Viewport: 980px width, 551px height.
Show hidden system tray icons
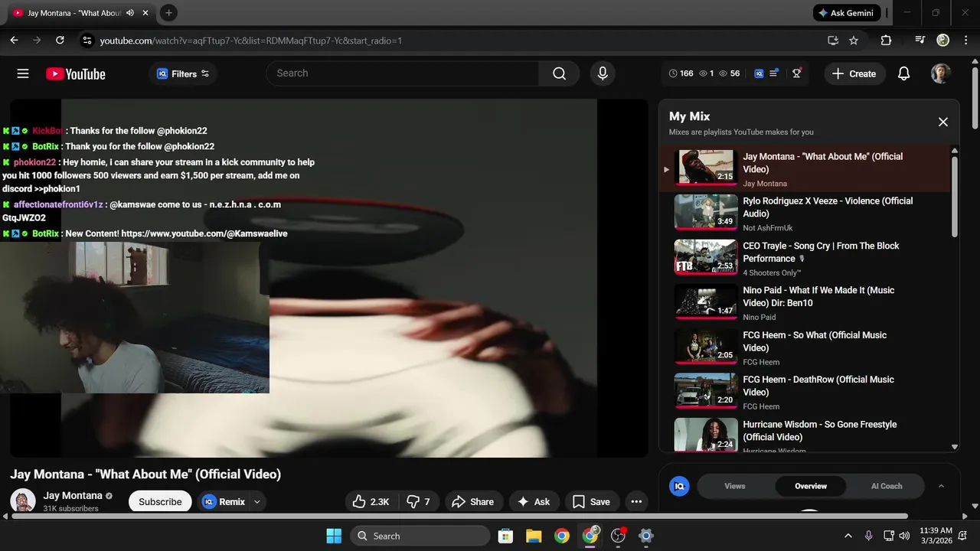[848, 536]
